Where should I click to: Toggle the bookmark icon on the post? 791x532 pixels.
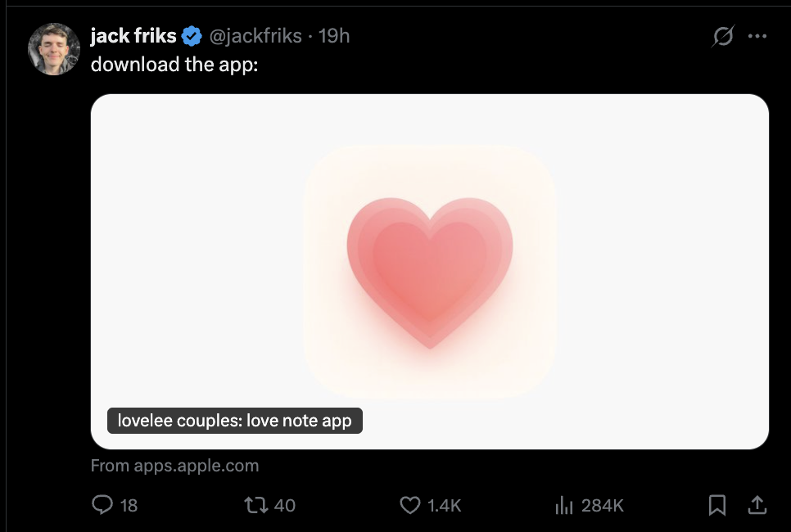tap(716, 505)
